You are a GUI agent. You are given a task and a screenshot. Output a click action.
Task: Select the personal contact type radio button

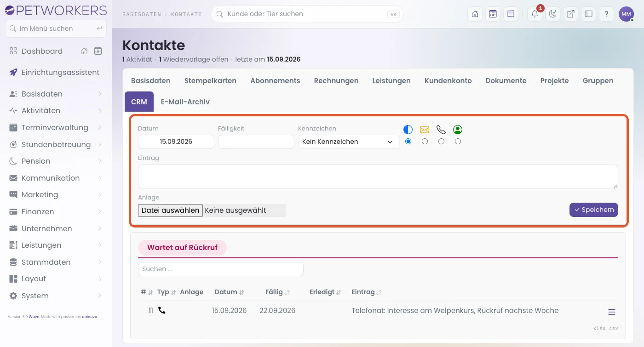tap(458, 142)
